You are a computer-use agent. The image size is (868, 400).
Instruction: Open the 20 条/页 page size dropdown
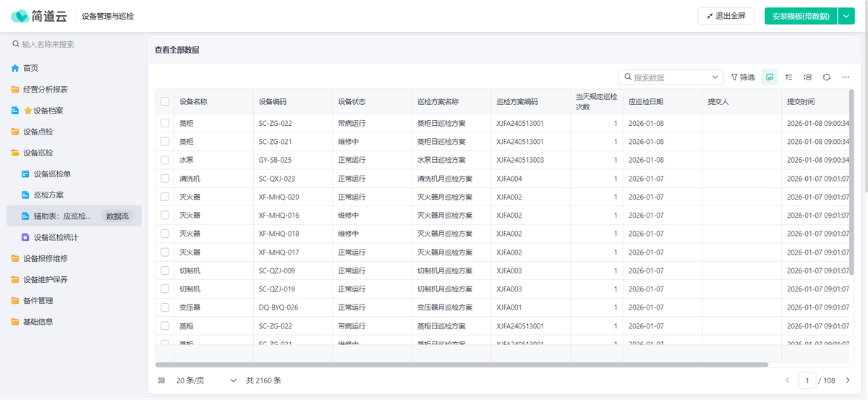206,380
